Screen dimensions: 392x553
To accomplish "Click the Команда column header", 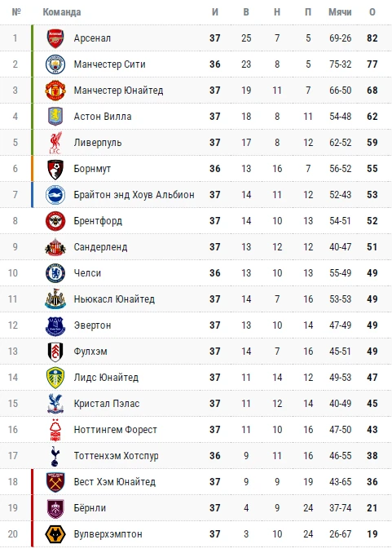I will click(62, 12).
